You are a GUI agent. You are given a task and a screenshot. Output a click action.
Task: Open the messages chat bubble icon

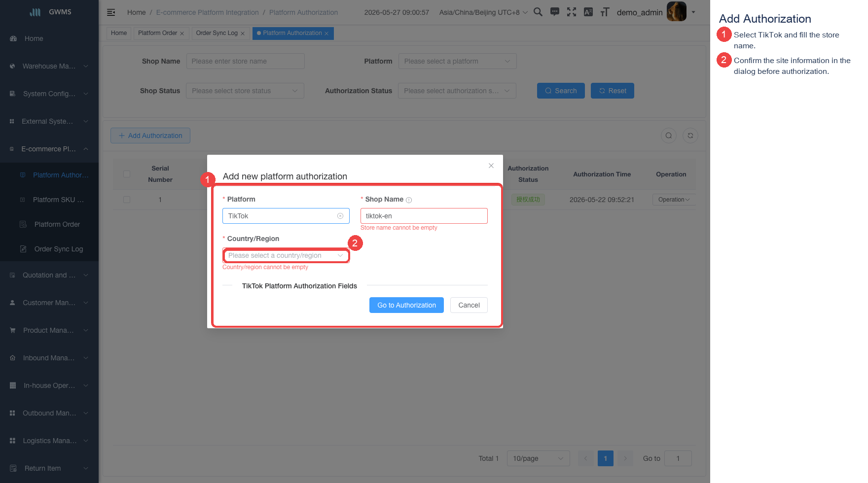[x=555, y=12]
